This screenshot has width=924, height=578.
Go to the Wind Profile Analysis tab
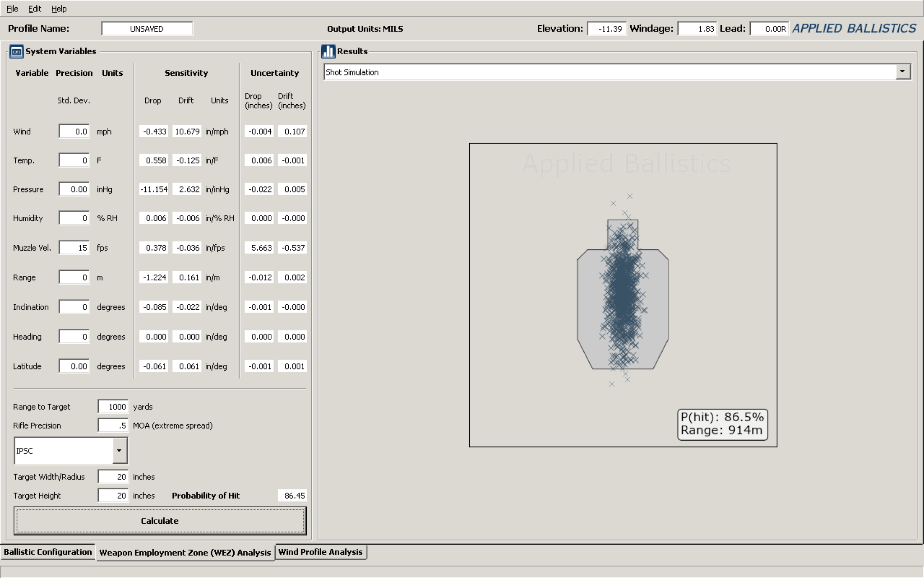point(320,552)
